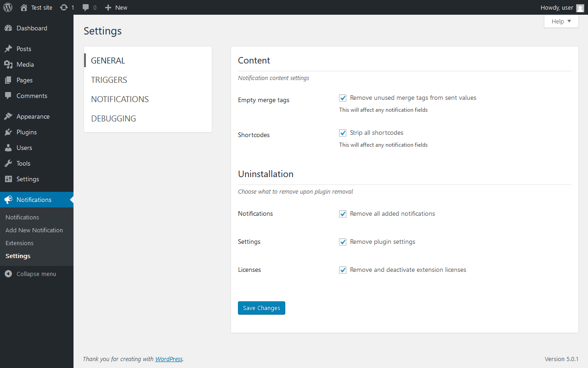The width and height of the screenshot is (588, 368).
Task: Open the DEBUGGING settings section
Action: (113, 119)
